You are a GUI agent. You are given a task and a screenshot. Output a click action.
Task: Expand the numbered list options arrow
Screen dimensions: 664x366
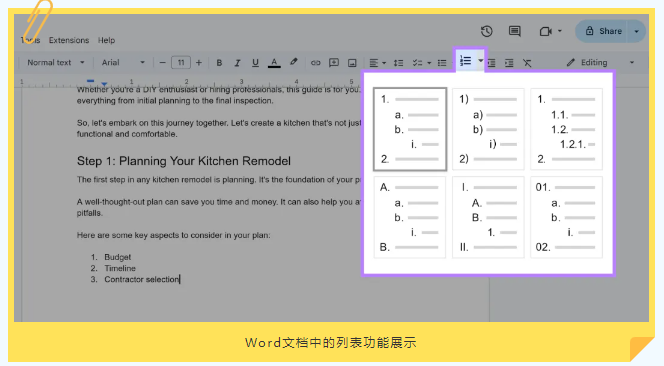click(481, 61)
